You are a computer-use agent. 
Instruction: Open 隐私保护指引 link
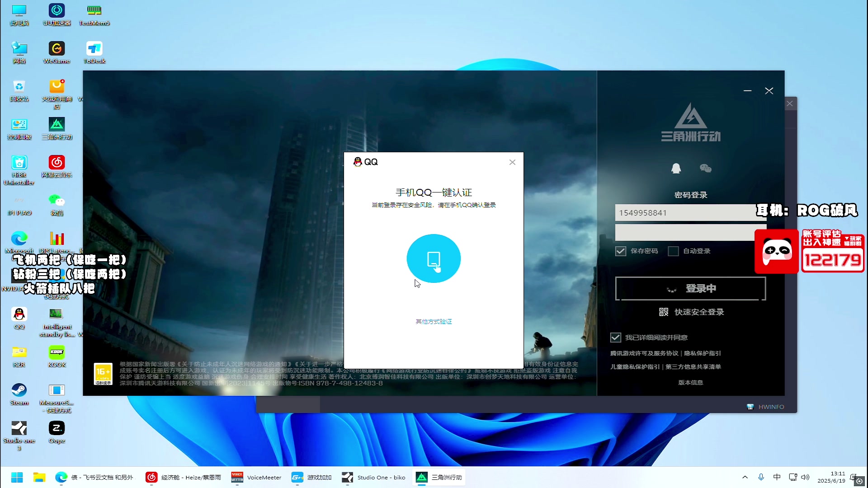pos(702,353)
